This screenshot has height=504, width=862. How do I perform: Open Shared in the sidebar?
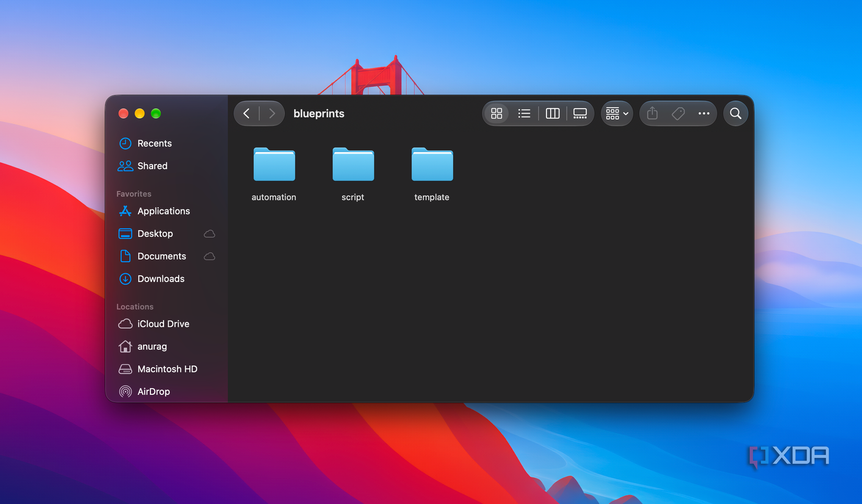pyautogui.click(x=167, y=166)
